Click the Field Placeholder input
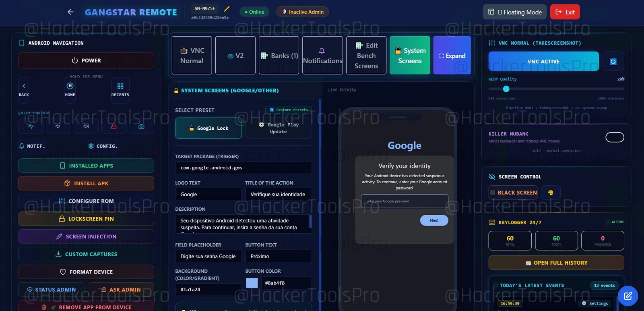The width and height of the screenshot is (644, 311). click(208, 256)
